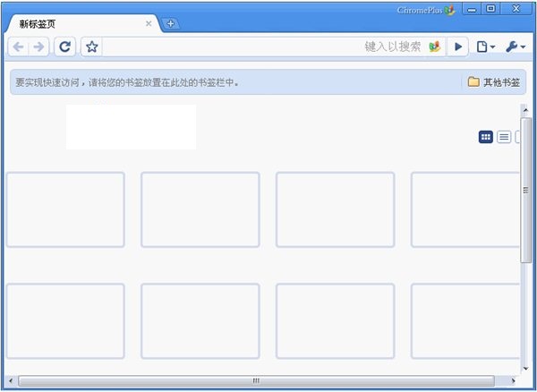Open fourth thumbnail in bottom row
The image size is (537, 392).
[x=465, y=321]
